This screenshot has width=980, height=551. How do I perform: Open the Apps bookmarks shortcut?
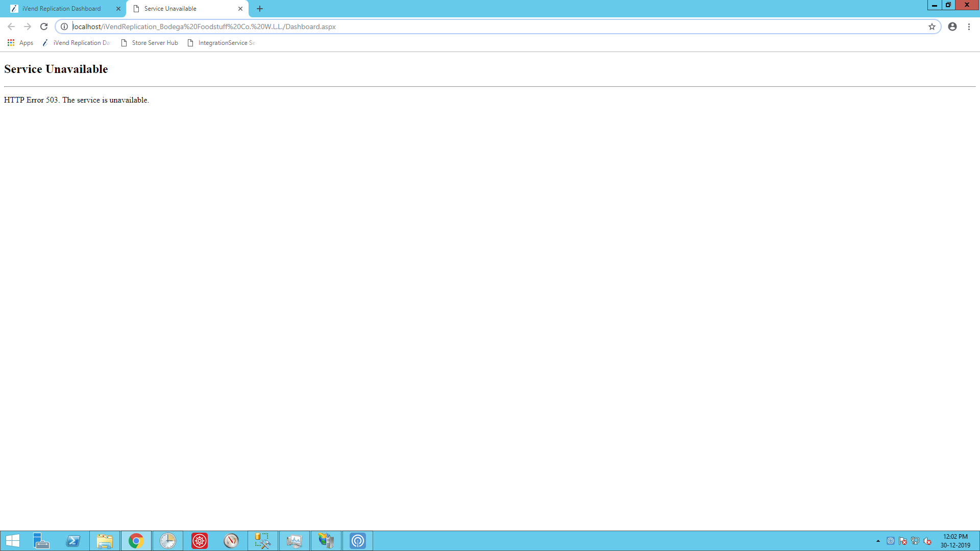[x=20, y=43]
